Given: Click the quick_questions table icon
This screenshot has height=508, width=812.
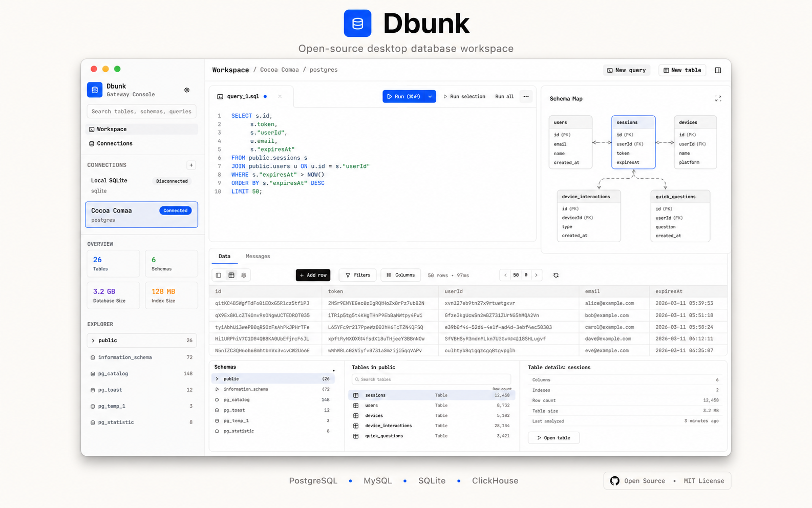Looking at the screenshot, I should click(356, 436).
